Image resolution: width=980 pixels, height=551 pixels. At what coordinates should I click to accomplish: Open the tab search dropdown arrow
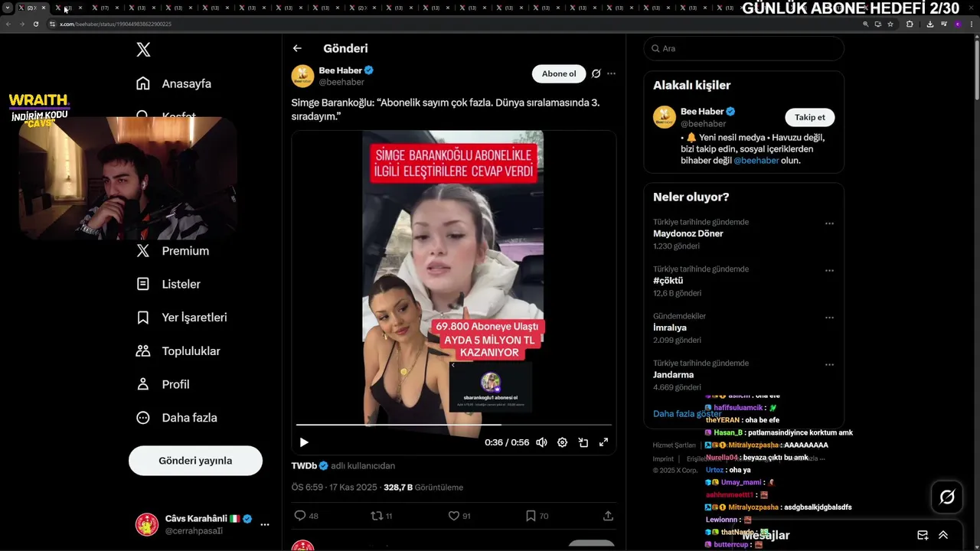coord(8,8)
